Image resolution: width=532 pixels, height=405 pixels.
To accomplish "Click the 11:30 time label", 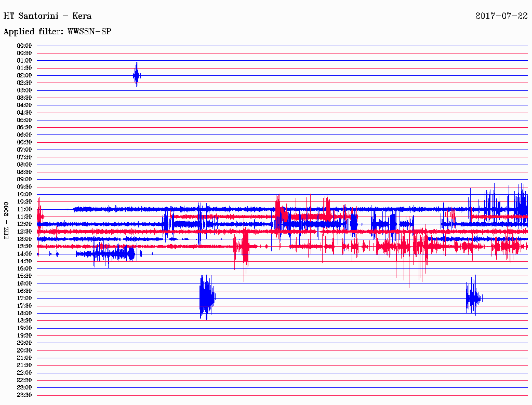I will click(24, 217).
